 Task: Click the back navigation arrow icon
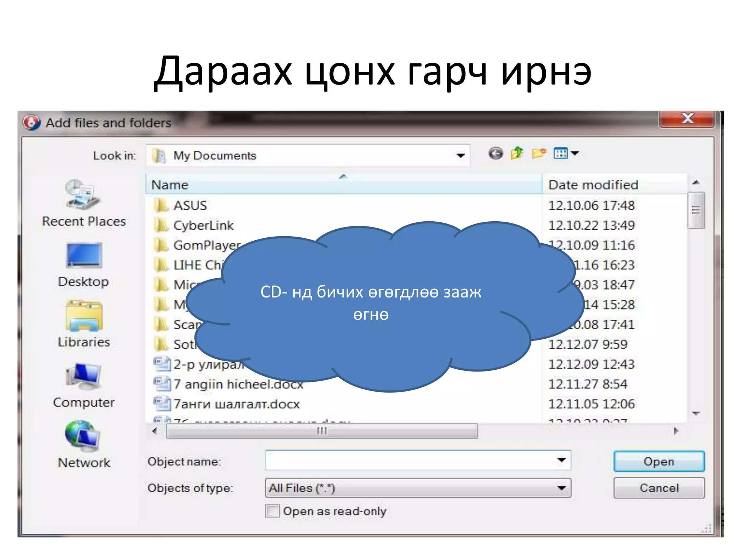pyautogui.click(x=495, y=153)
